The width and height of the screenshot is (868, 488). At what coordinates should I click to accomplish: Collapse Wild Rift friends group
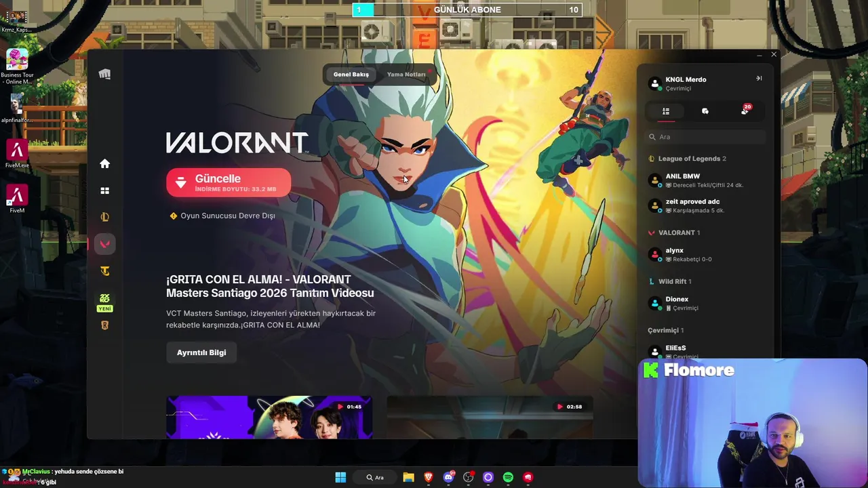point(670,281)
